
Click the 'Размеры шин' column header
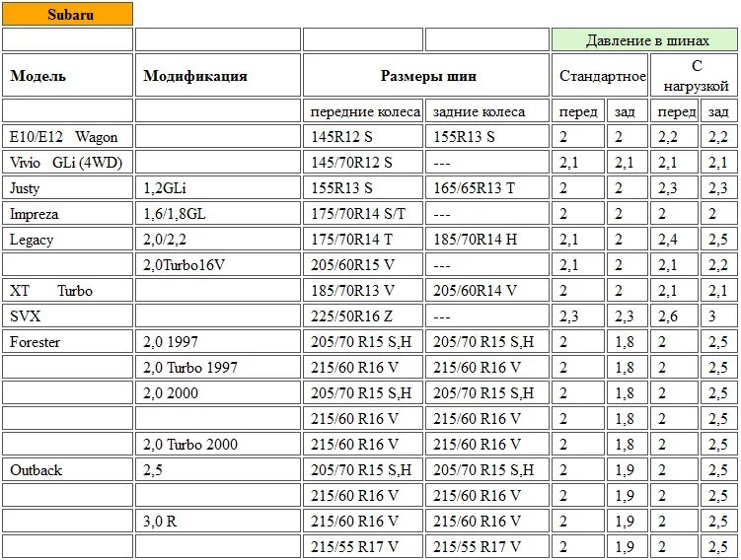[x=426, y=76]
